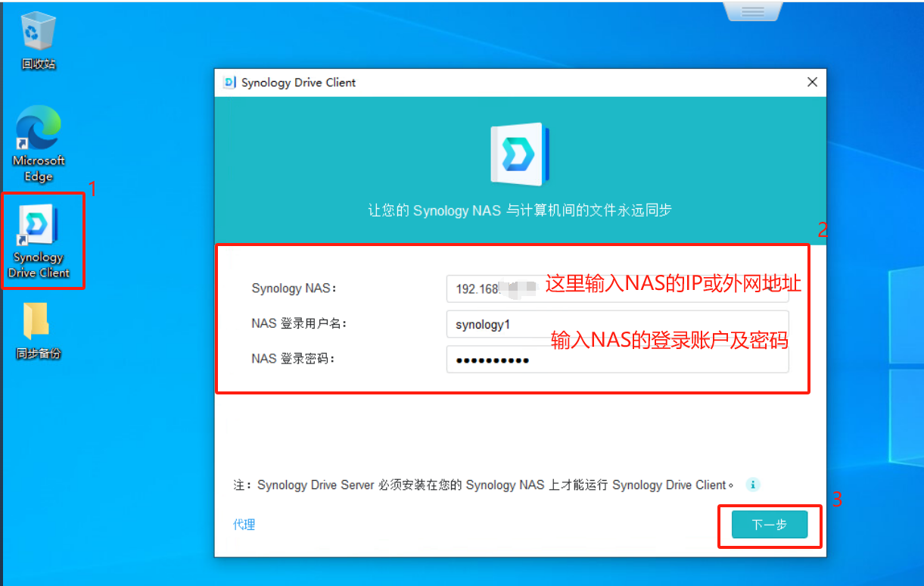Click the banner text 让您的 Synology NAS 与计算机间的文件永远同步
This screenshot has width=924, height=586.
tap(520, 210)
